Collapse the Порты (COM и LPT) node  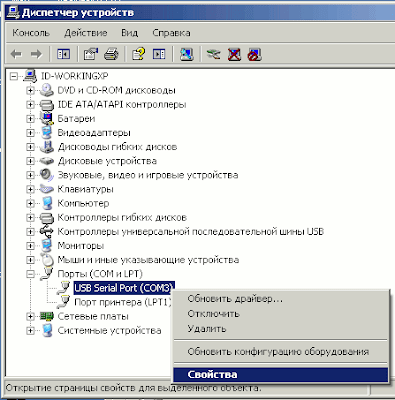(30, 274)
